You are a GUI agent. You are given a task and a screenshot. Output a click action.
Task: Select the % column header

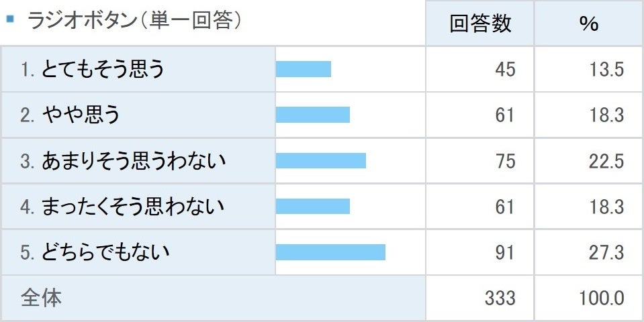tap(589, 23)
